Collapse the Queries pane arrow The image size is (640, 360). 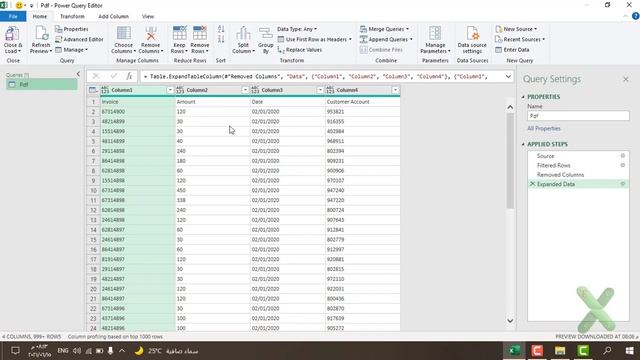pyautogui.click(x=78, y=74)
